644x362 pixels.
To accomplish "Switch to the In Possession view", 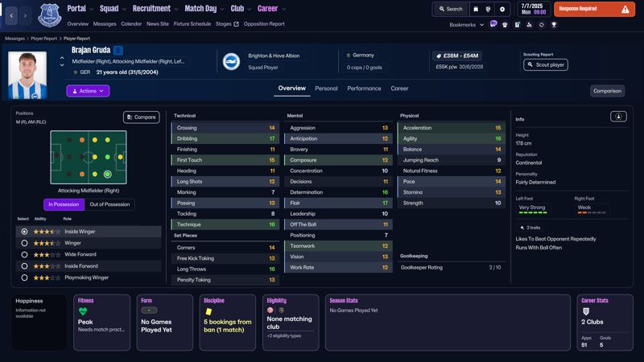I will point(64,204).
